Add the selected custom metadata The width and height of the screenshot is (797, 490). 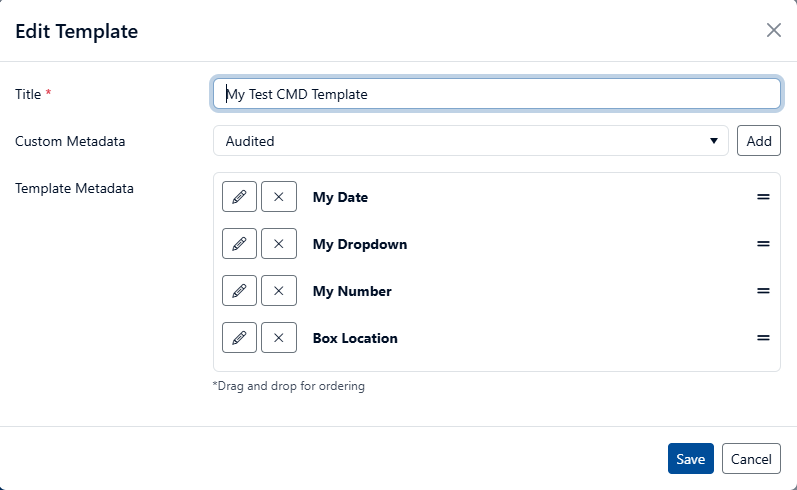point(758,141)
